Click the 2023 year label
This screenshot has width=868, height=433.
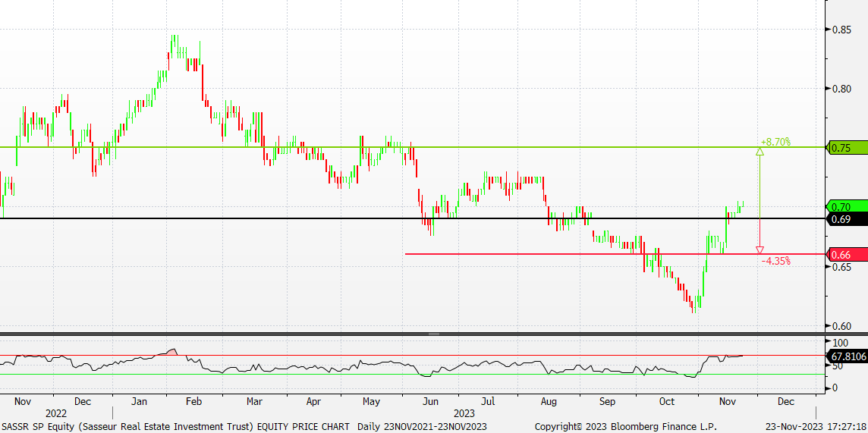(x=464, y=413)
